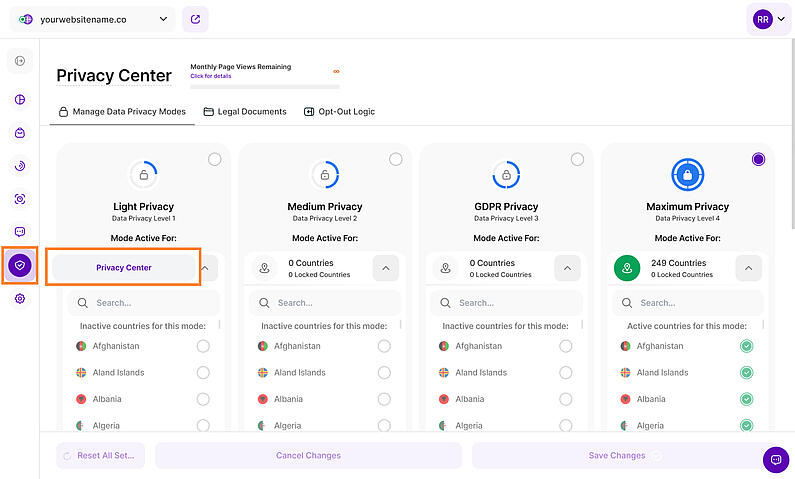
Task: Collapse the GDPR Privacy countries list
Action: tap(567, 268)
